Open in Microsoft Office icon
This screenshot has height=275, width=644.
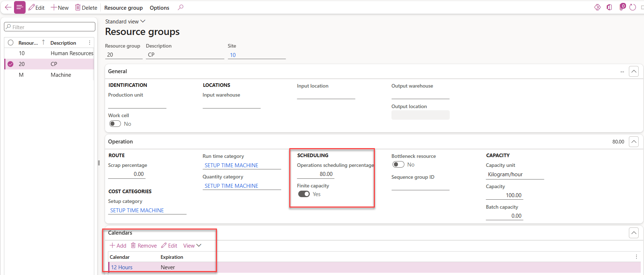point(609,8)
